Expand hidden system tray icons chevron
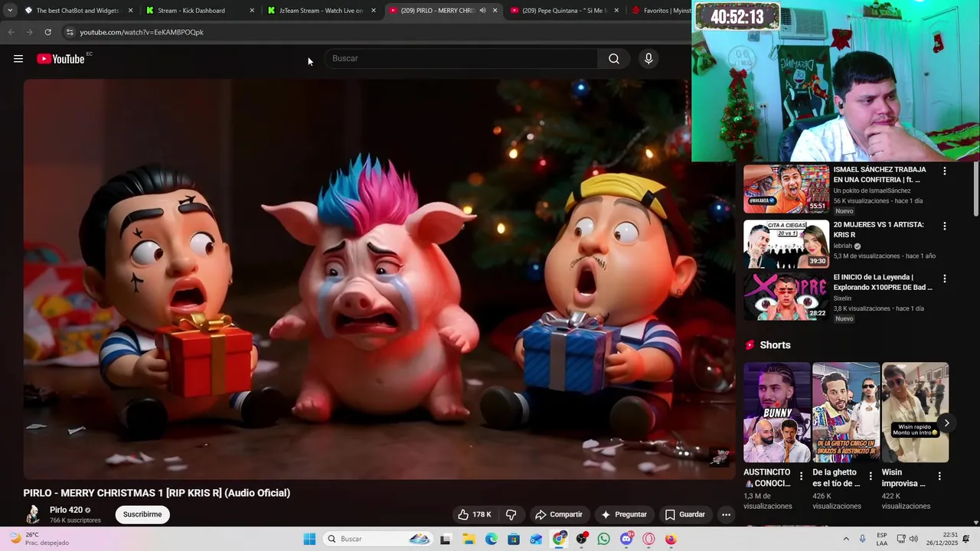This screenshot has height=551, width=980. [x=846, y=539]
